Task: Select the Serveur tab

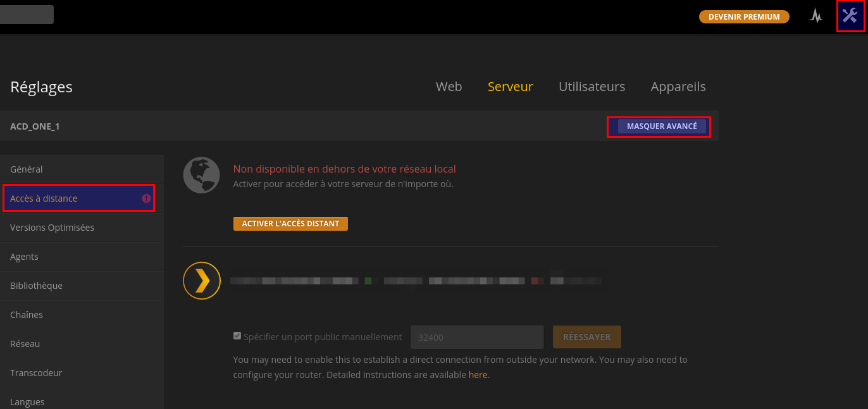Action: click(510, 87)
